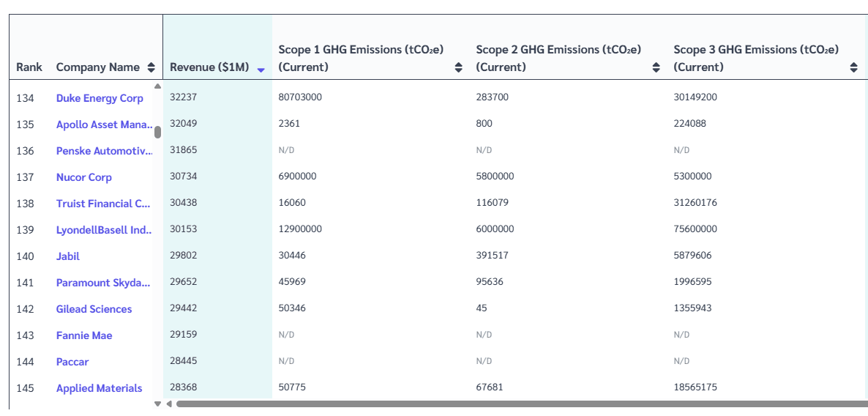Select Scope 3 value 1355943
This screenshot has height=416, width=868.
click(x=692, y=308)
